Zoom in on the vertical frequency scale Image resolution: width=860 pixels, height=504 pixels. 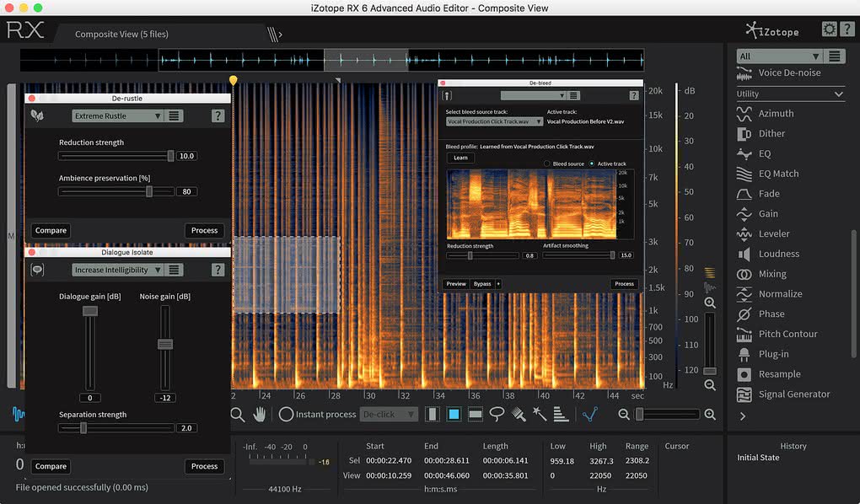[x=710, y=303]
